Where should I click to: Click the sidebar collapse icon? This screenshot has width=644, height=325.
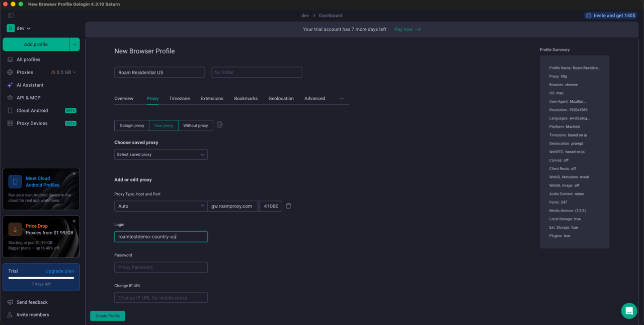coord(11,16)
